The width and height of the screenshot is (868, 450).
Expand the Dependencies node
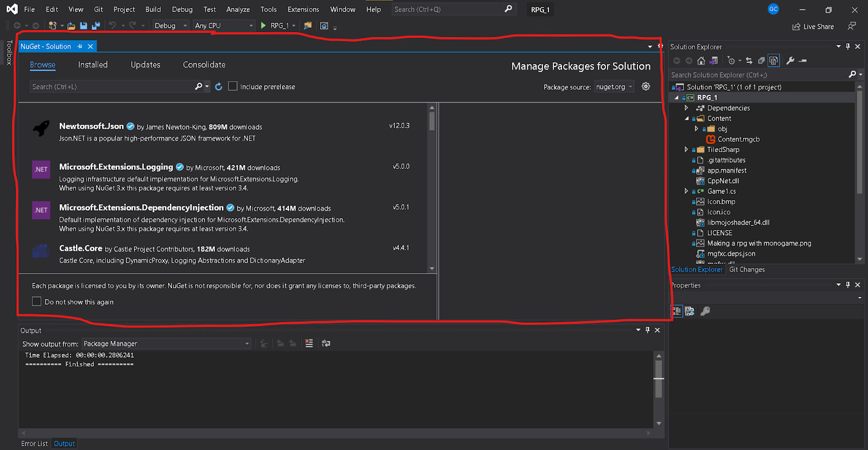(x=686, y=108)
